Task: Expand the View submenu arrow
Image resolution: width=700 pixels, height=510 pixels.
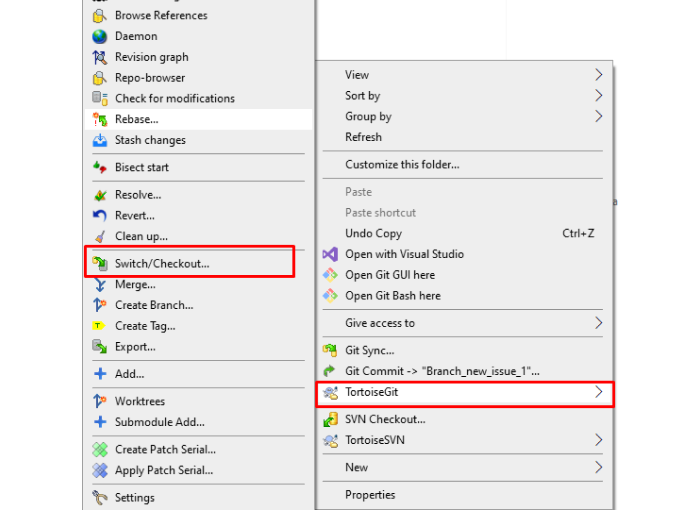Action: coord(599,75)
